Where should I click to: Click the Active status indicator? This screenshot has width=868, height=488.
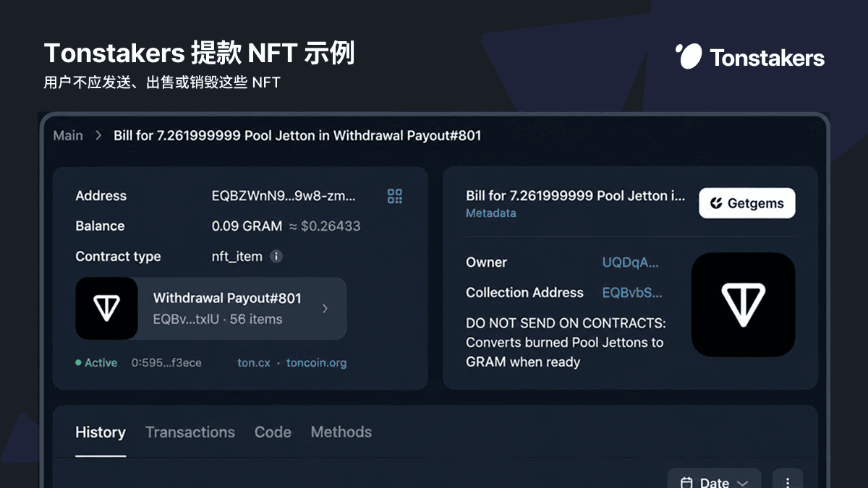coord(96,363)
